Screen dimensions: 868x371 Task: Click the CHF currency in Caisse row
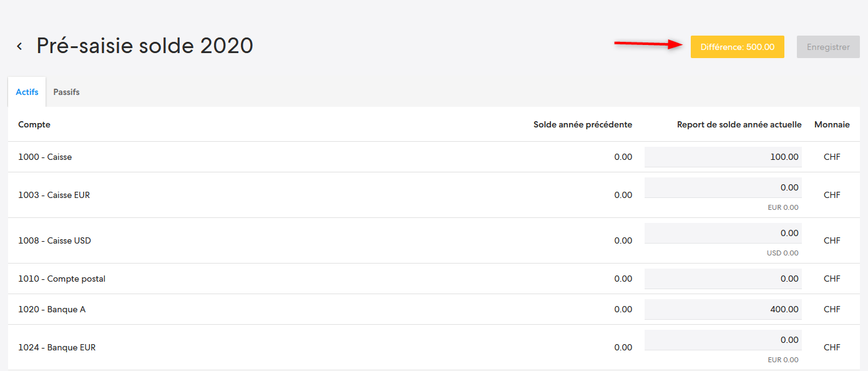pyautogui.click(x=832, y=157)
